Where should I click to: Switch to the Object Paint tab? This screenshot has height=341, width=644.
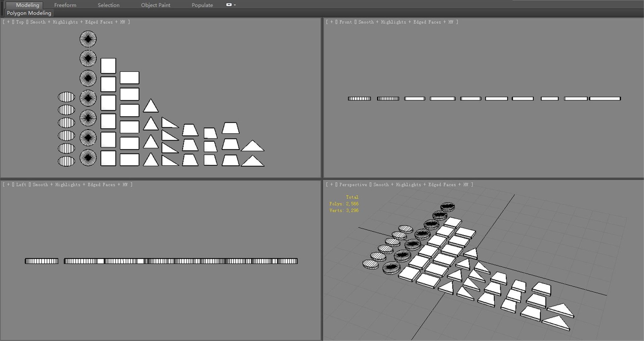tap(156, 5)
